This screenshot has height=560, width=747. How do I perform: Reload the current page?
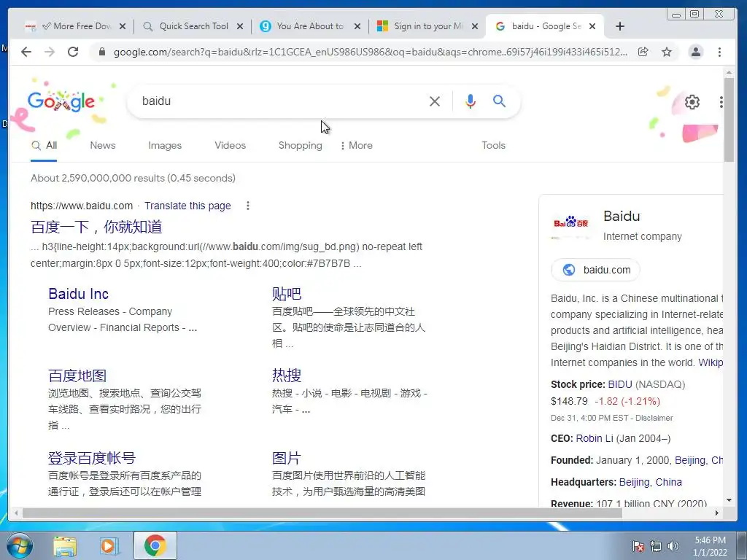[73, 52]
